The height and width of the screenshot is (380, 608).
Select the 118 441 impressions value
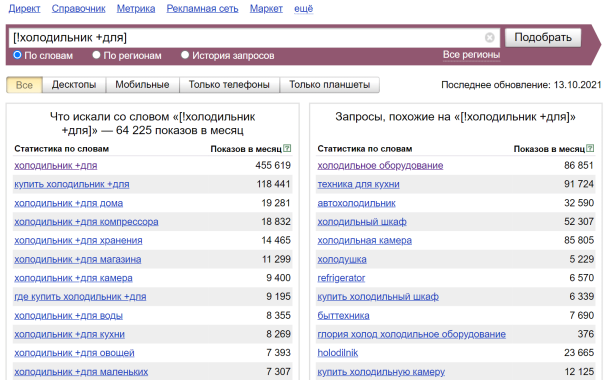[273, 184]
